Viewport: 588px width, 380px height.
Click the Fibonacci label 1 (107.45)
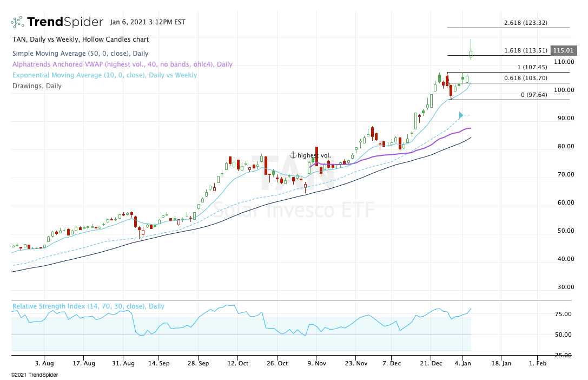click(532, 67)
